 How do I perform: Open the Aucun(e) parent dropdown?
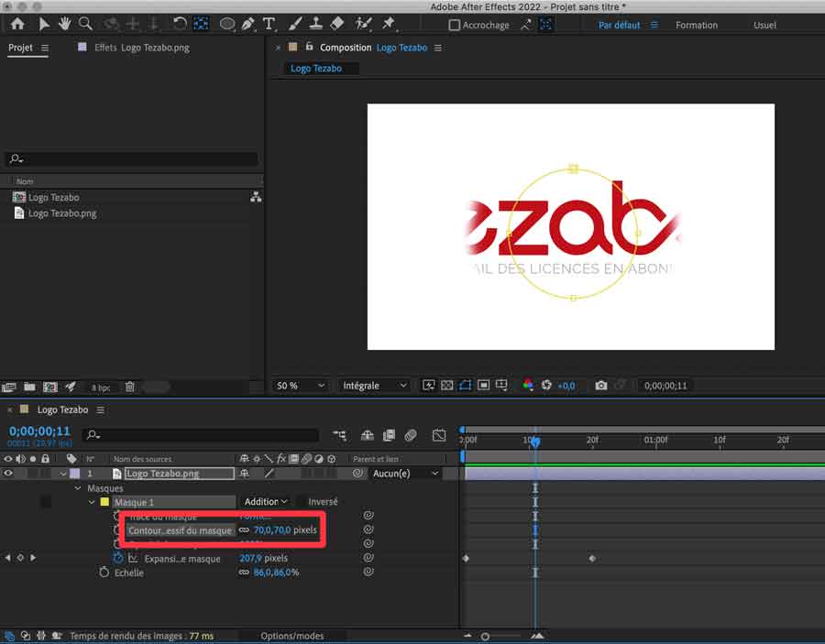point(405,474)
